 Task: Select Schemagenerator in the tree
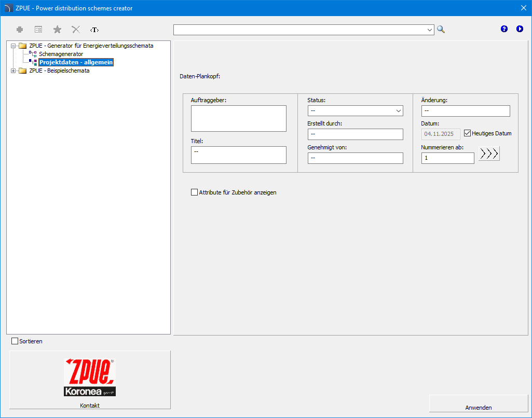[x=61, y=54]
